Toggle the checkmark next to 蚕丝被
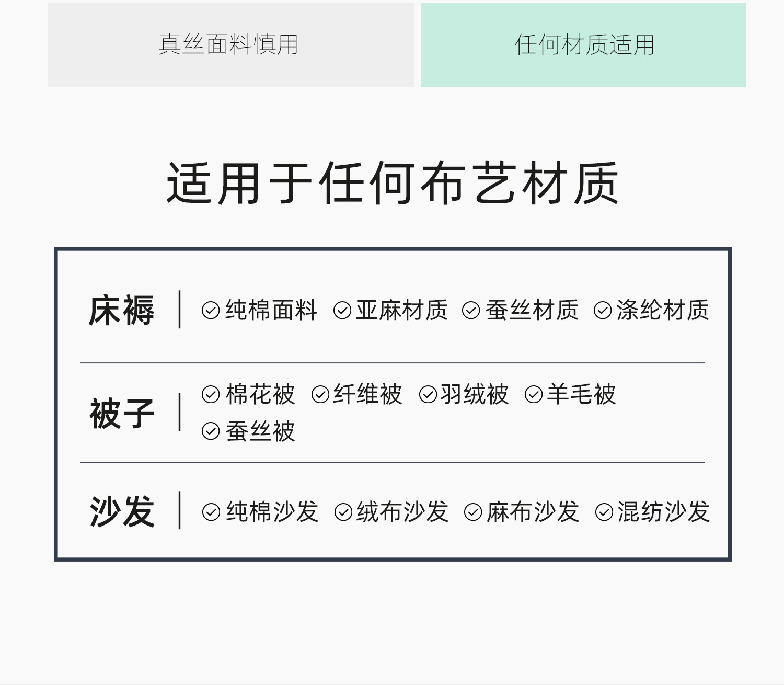This screenshot has width=784, height=685. click(211, 432)
